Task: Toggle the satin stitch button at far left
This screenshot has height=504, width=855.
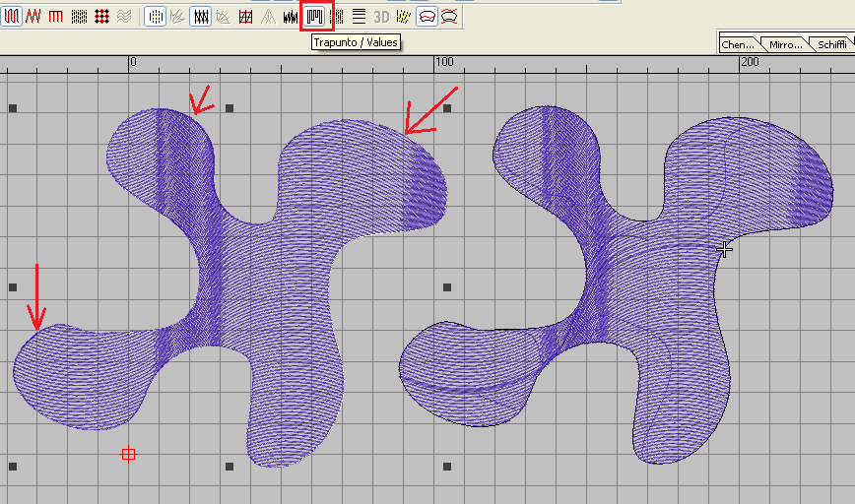Action: click(12, 16)
